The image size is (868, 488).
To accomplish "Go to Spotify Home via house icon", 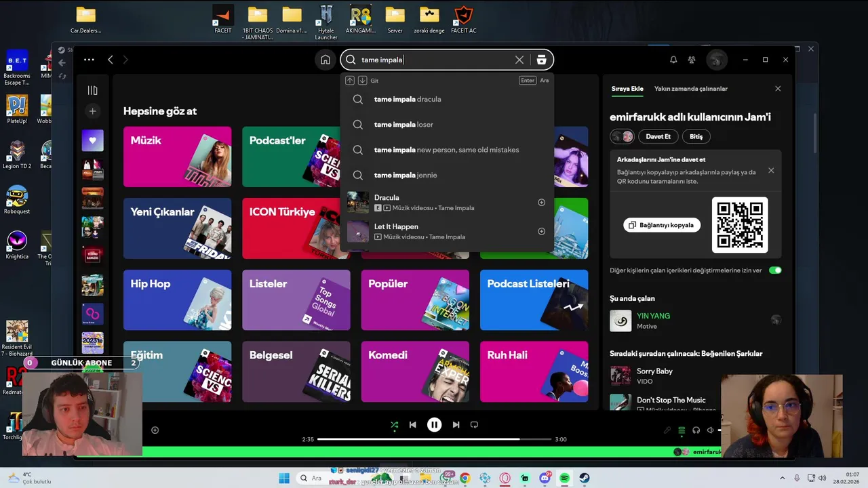I will tap(325, 60).
